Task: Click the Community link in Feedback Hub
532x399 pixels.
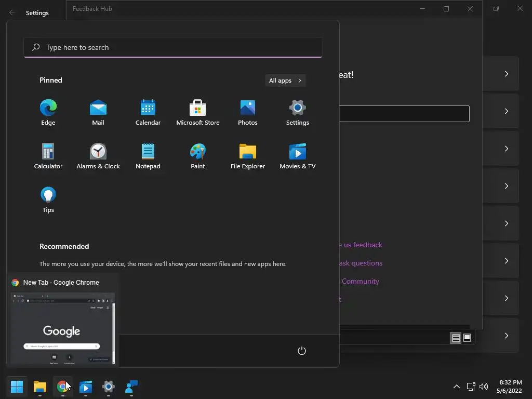Action: click(361, 281)
